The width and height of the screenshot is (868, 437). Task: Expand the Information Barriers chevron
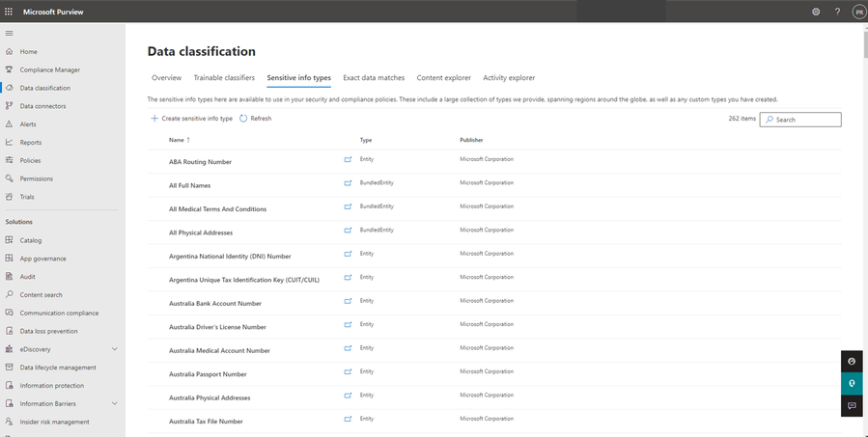[x=115, y=403]
